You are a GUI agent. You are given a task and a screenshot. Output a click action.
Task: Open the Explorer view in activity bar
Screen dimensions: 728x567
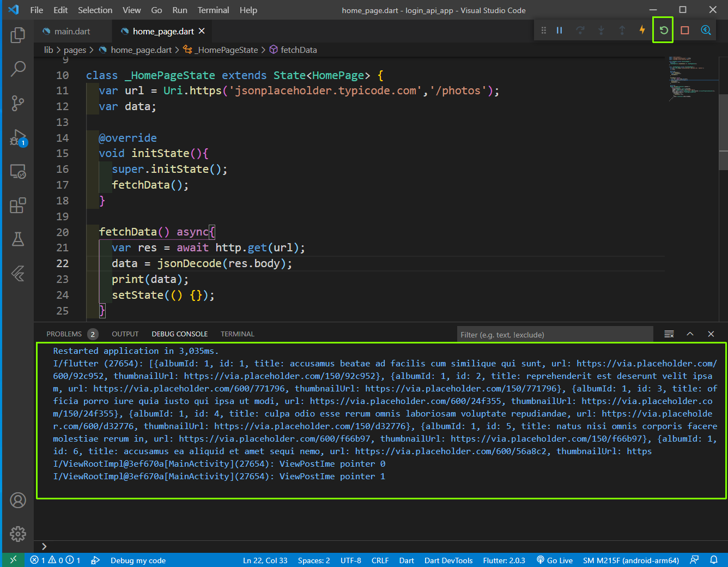[18, 35]
